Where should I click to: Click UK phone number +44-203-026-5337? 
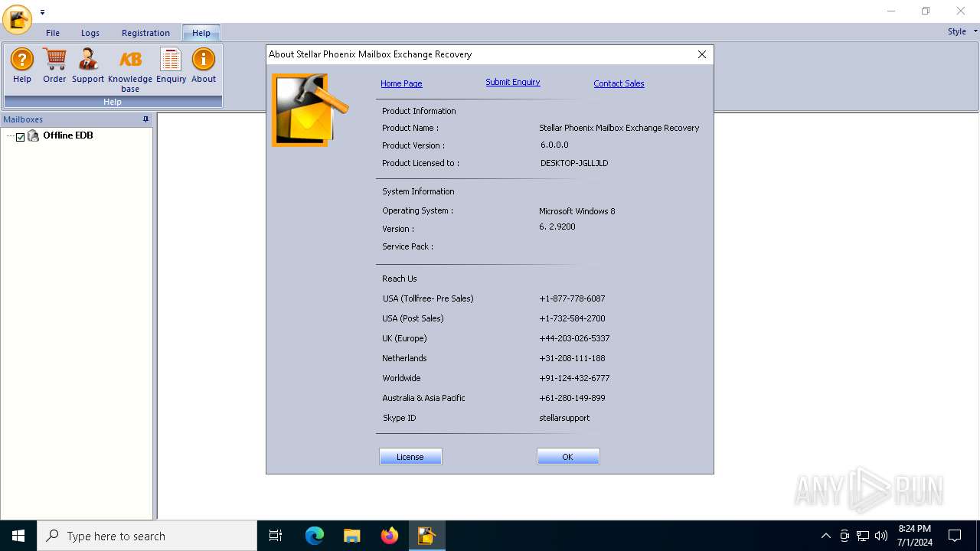coord(574,338)
